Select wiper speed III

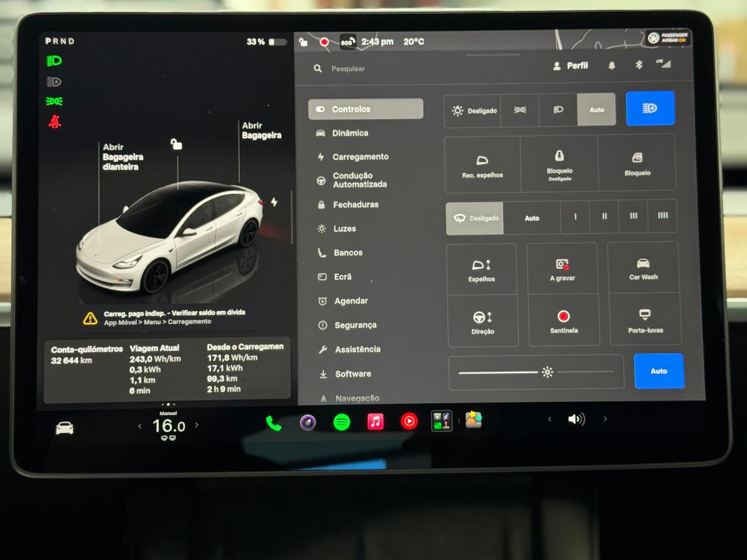(633, 216)
